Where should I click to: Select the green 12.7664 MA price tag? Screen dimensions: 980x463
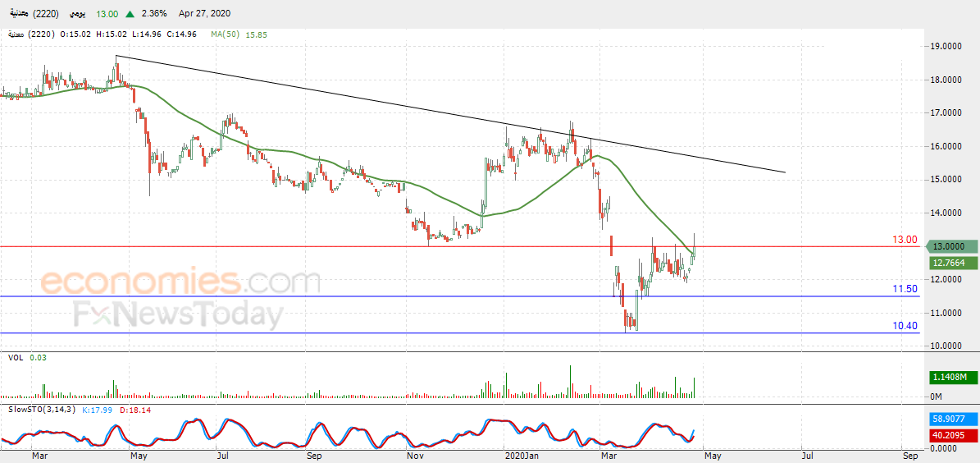click(x=951, y=264)
